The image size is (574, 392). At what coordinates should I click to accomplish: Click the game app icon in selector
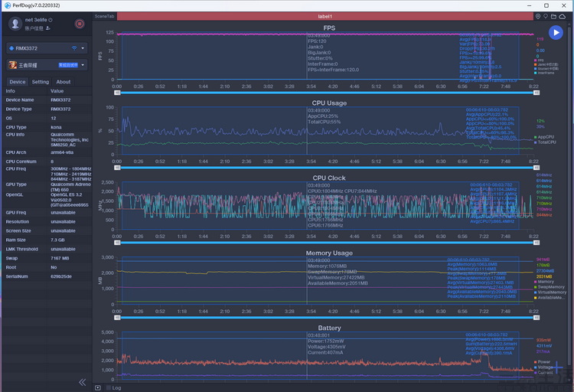(13, 65)
